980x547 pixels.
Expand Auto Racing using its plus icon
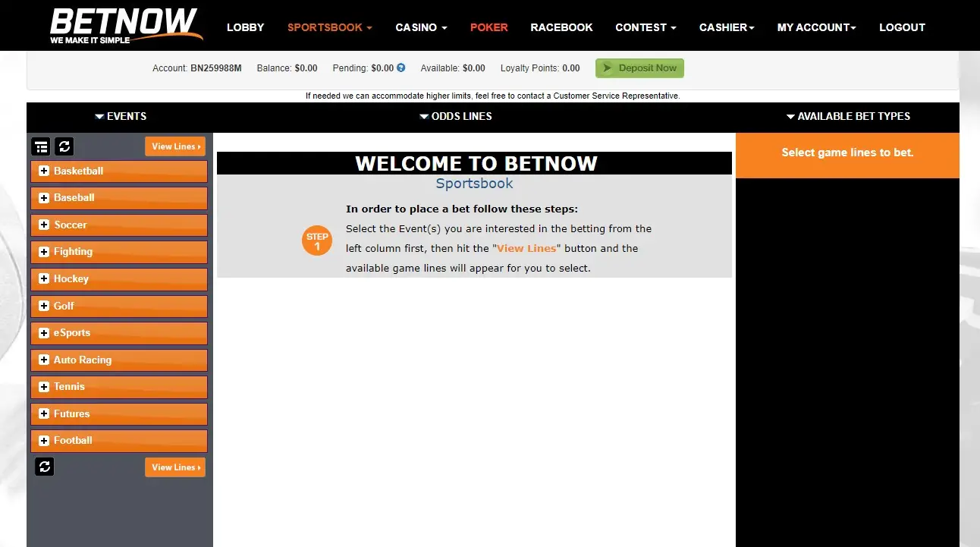point(44,360)
